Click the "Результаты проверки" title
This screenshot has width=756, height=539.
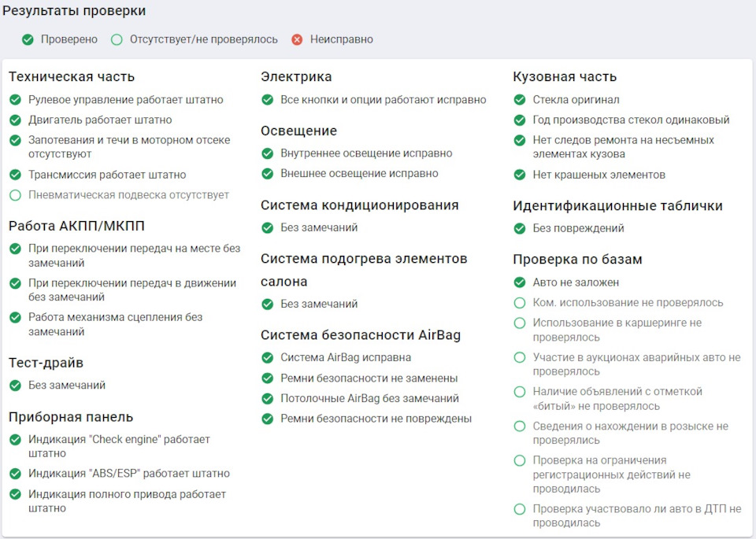pos(74,12)
